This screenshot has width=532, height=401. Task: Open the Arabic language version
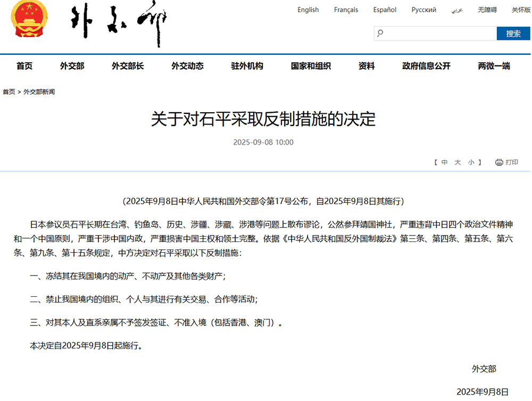tap(457, 10)
